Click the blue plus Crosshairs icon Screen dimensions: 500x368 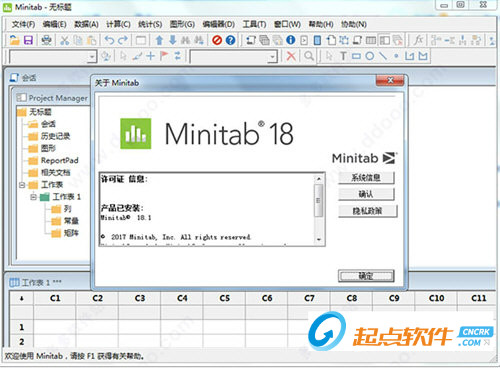151,56
